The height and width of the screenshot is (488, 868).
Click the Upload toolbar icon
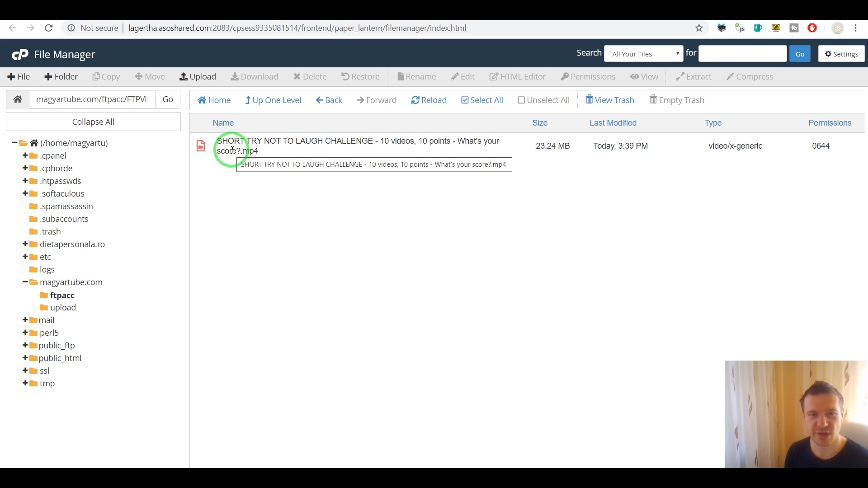184,77
